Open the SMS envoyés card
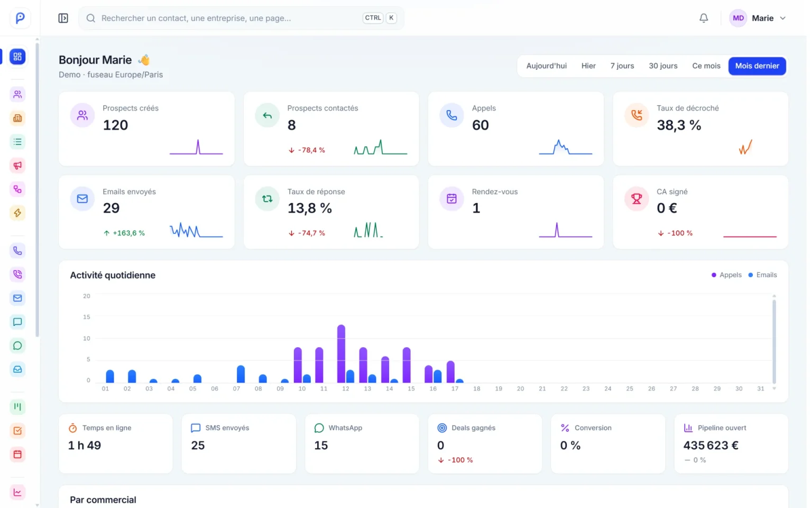 (238, 443)
